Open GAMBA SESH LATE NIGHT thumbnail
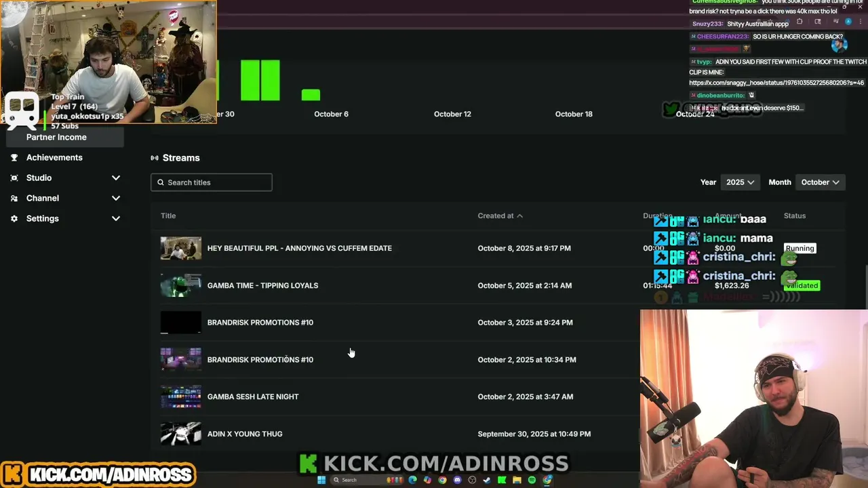This screenshot has width=868, height=488. click(x=181, y=396)
